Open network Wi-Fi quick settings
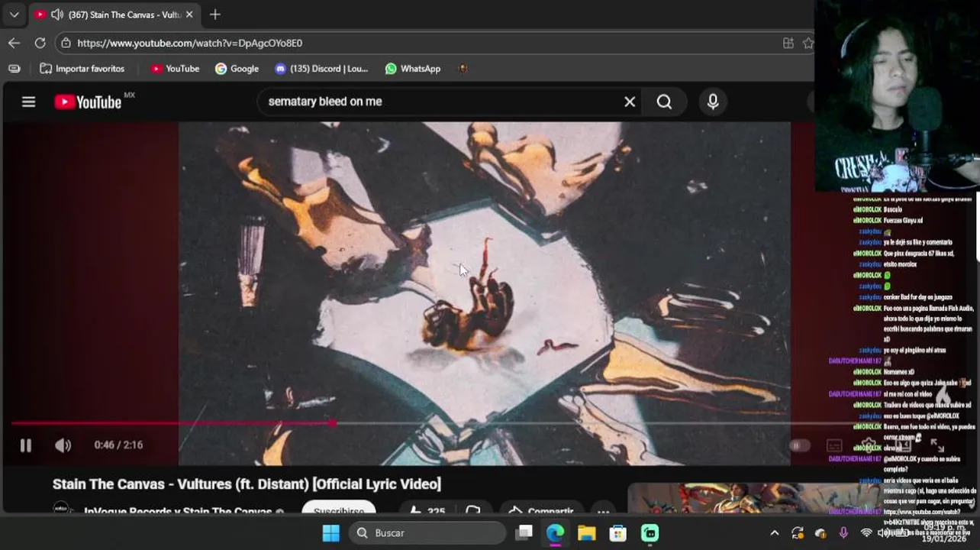Viewport: 980px width, 550px height. click(866, 532)
